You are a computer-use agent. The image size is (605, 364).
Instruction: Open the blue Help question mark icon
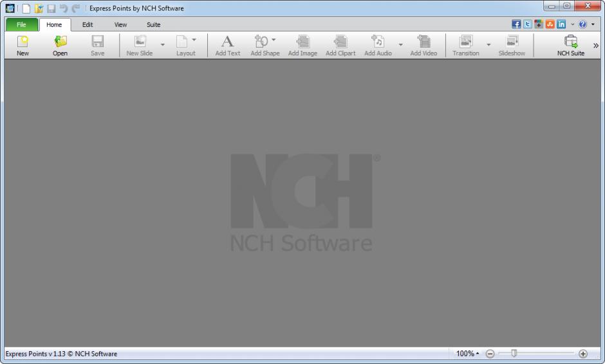[582, 24]
